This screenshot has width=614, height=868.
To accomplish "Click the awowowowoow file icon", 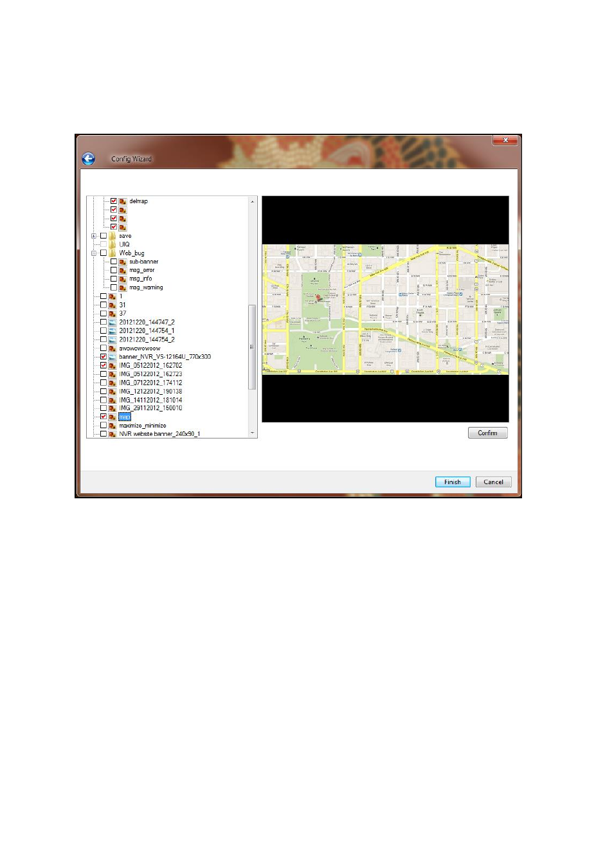I will pos(113,348).
